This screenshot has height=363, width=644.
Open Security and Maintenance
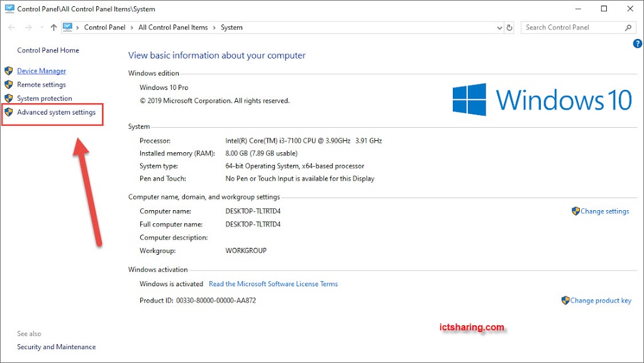tap(56, 347)
